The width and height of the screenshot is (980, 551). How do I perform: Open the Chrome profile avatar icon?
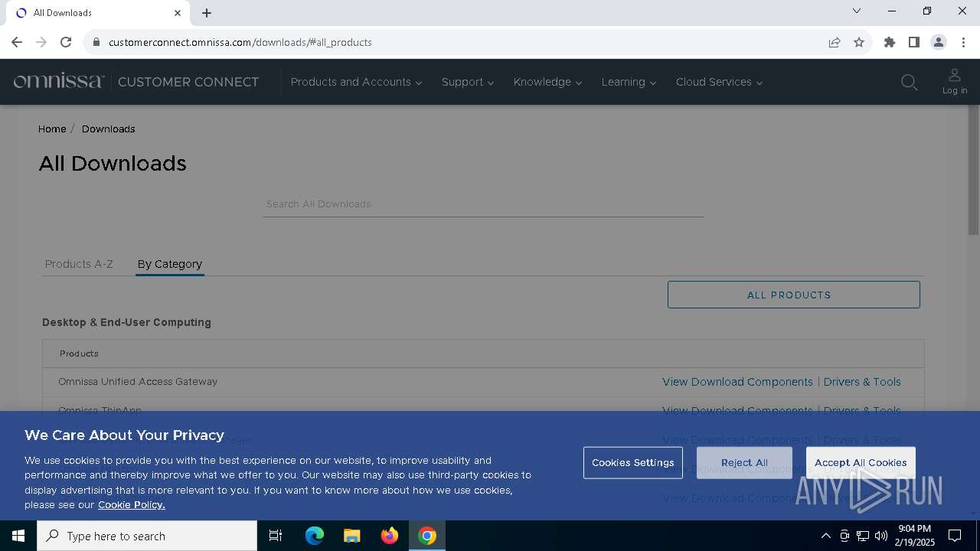pos(939,42)
